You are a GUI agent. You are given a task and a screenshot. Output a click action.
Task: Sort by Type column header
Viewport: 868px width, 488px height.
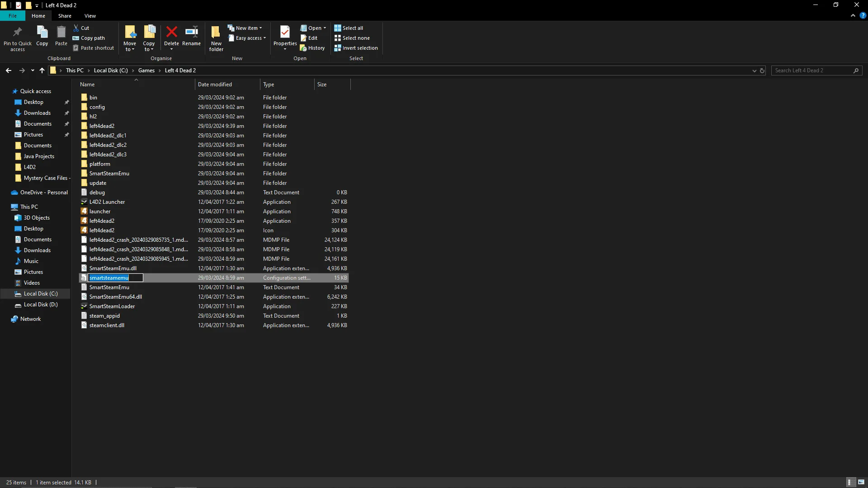click(x=287, y=84)
